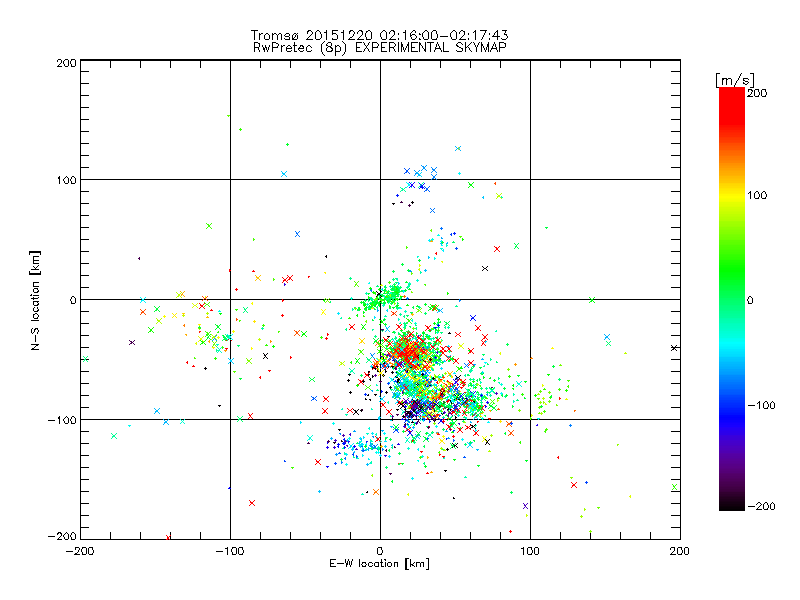Select the colorbar '0' label
Image resolution: width=800 pixels, height=600 pixels.
pyautogui.click(x=750, y=300)
